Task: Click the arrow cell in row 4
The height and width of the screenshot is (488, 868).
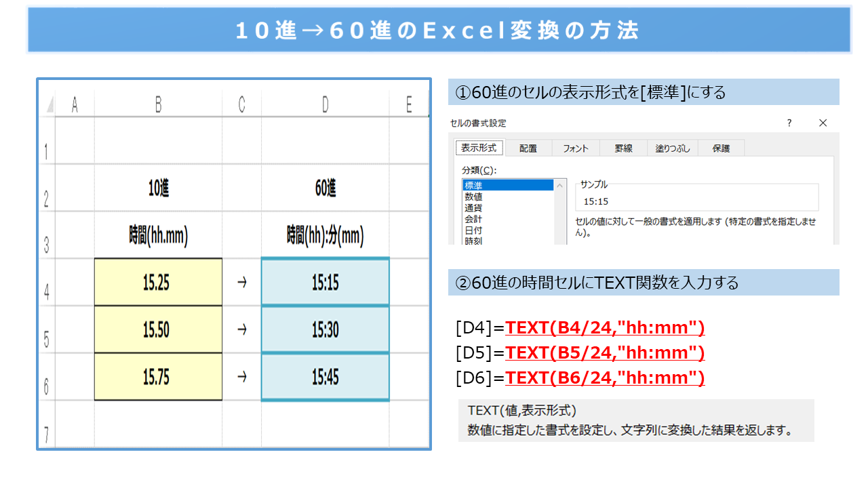Action: coord(241,282)
